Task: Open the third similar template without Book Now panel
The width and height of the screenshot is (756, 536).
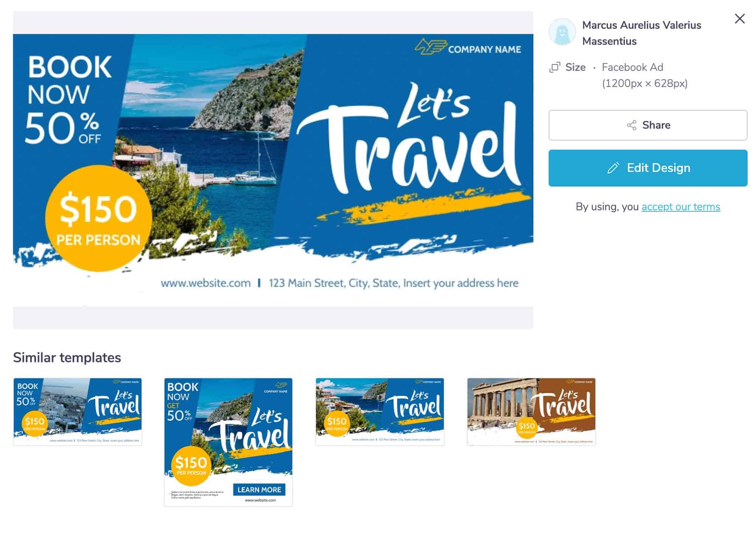Action: pyautogui.click(x=380, y=412)
